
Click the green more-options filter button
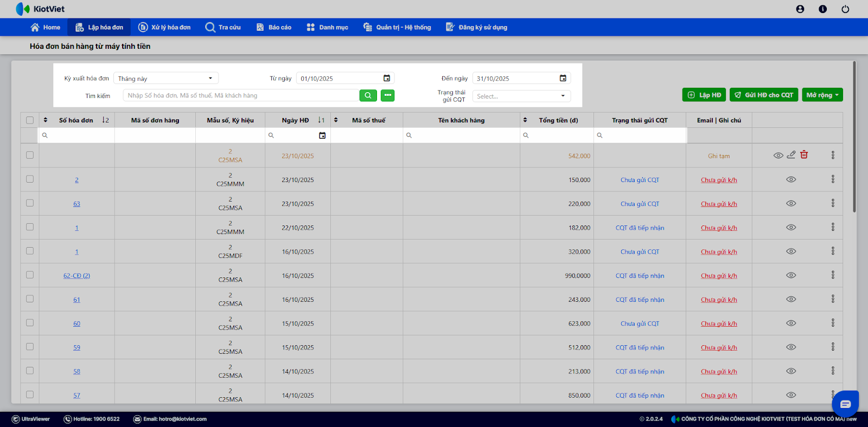[x=387, y=95]
